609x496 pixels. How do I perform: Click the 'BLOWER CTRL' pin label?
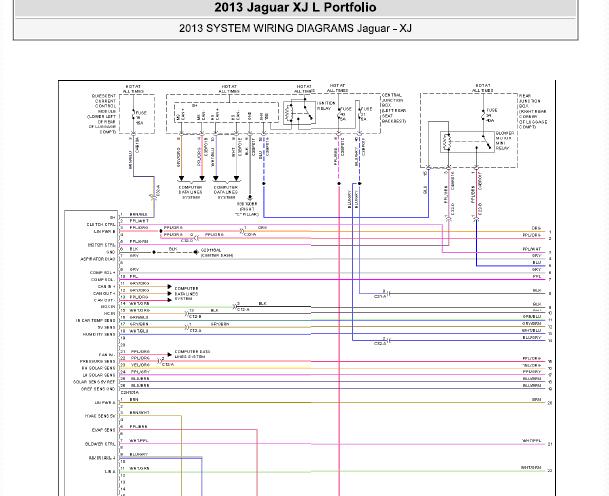[100, 444]
